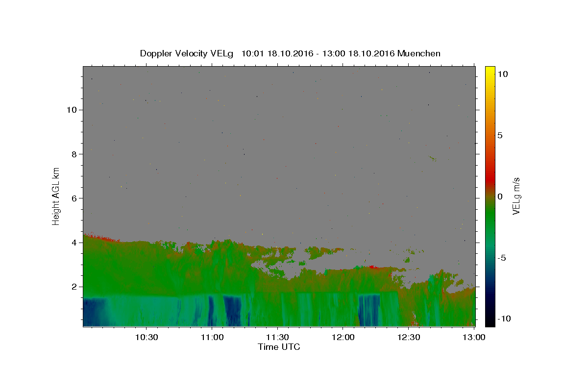Click the VELg m/s colorbar label

[516, 196]
